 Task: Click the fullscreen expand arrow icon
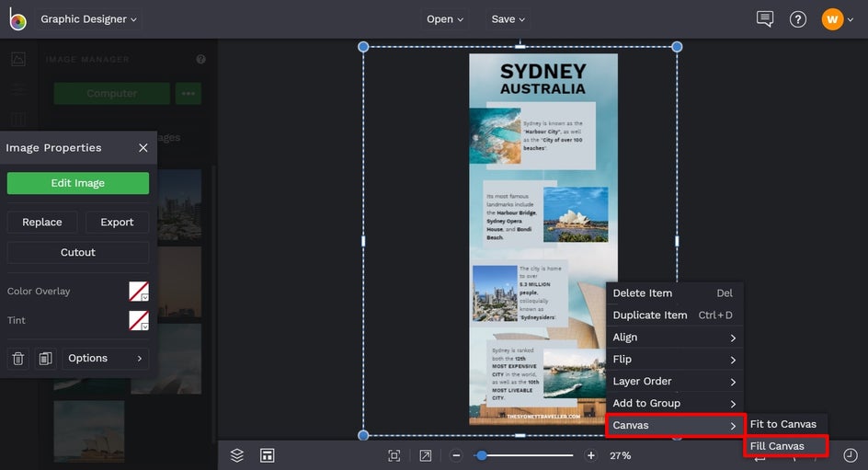pos(425,455)
